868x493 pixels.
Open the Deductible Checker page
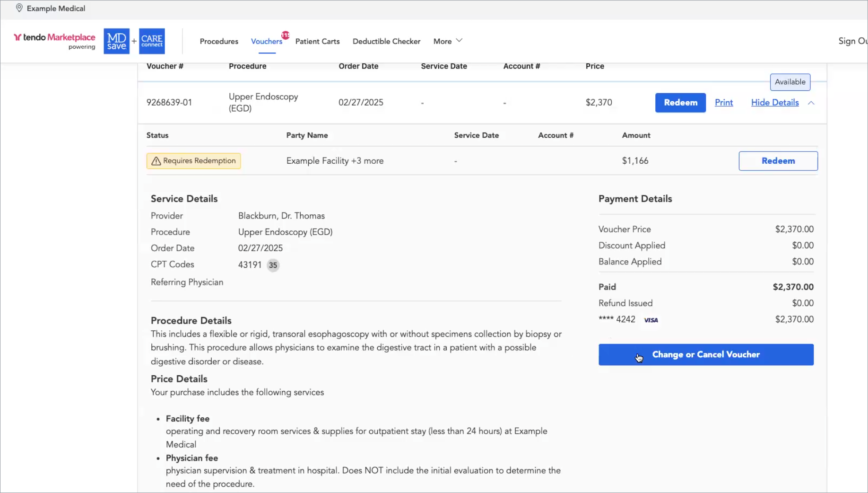click(386, 41)
